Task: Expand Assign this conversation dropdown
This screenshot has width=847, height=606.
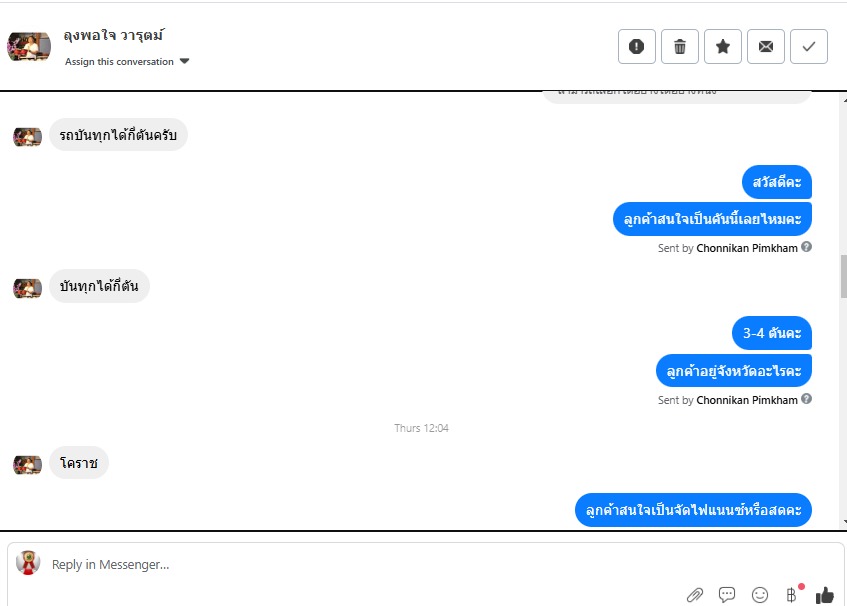Action: [127, 62]
